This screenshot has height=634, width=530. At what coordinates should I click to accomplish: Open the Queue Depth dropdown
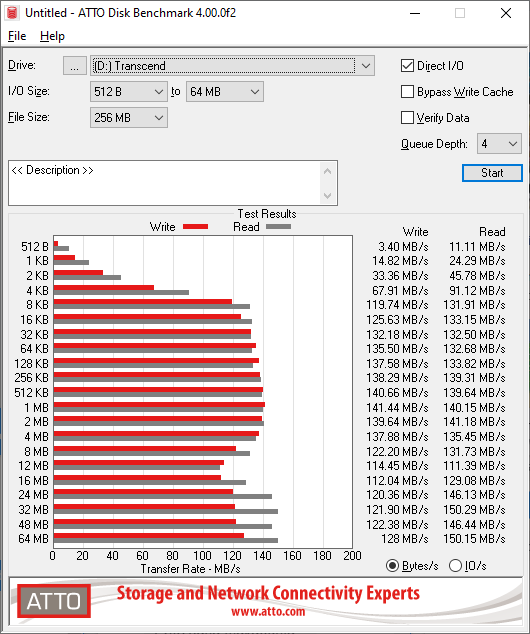(x=499, y=144)
